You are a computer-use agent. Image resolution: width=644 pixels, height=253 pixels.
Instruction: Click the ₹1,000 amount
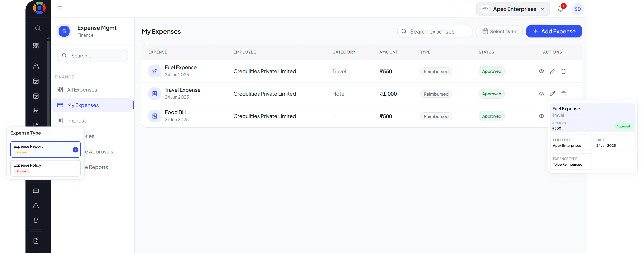click(x=388, y=94)
